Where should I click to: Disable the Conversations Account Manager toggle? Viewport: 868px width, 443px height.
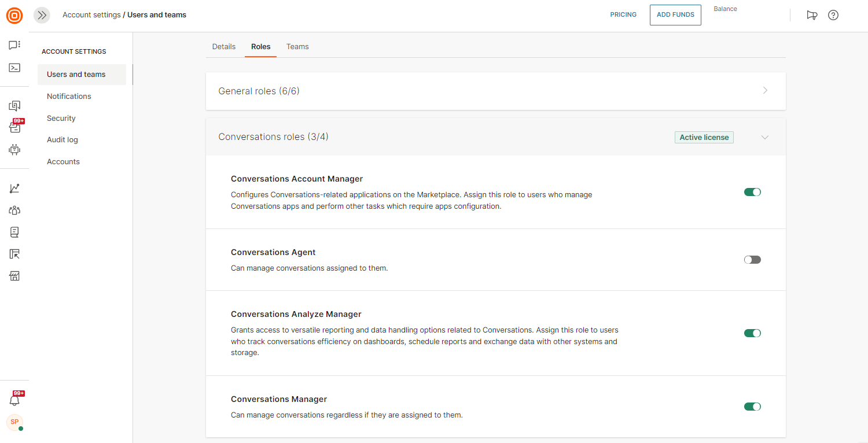[752, 192]
